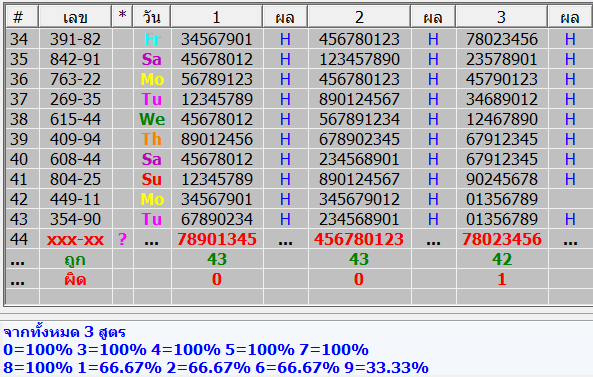Select cell 354-90 in row 43
The width and height of the screenshot is (593, 377).
pyautogui.click(x=75, y=219)
